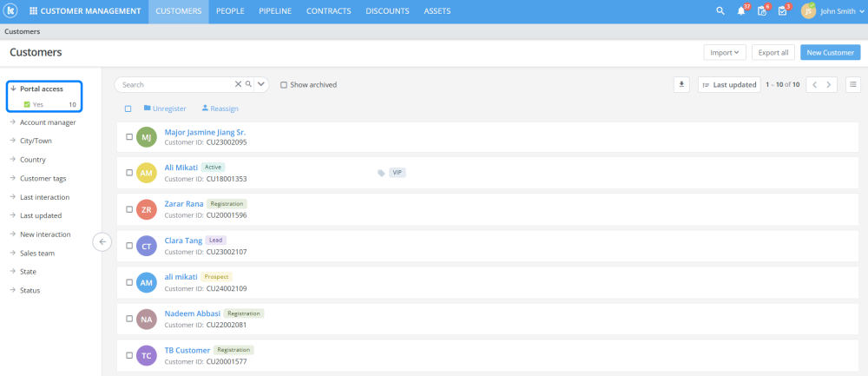Go to previous page of customers
The image size is (868, 376).
(814, 85)
